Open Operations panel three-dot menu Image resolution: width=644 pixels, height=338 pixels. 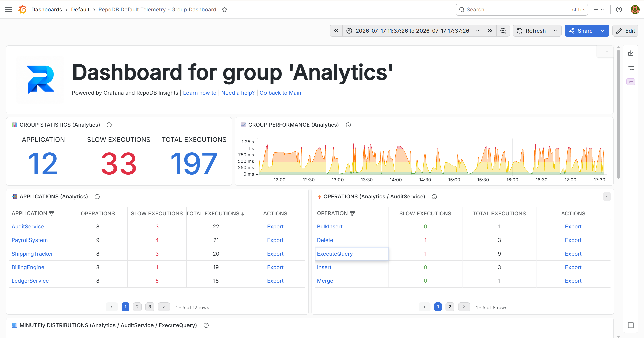coord(607,196)
